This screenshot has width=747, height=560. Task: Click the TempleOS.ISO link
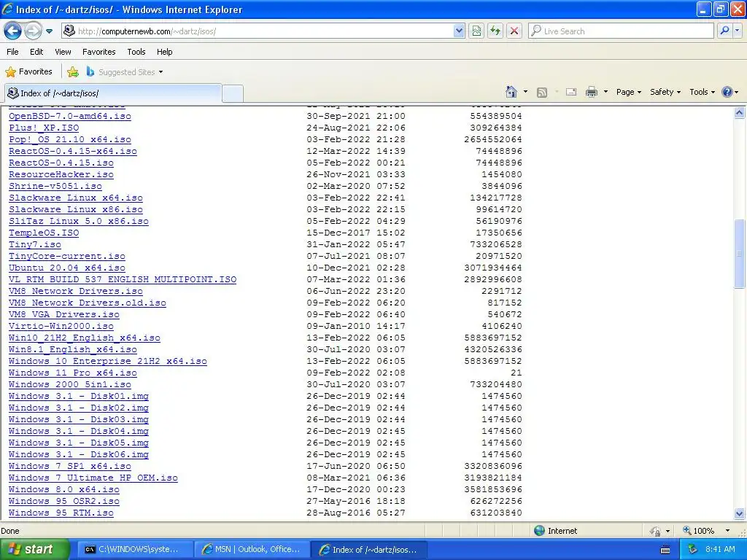[x=44, y=233]
